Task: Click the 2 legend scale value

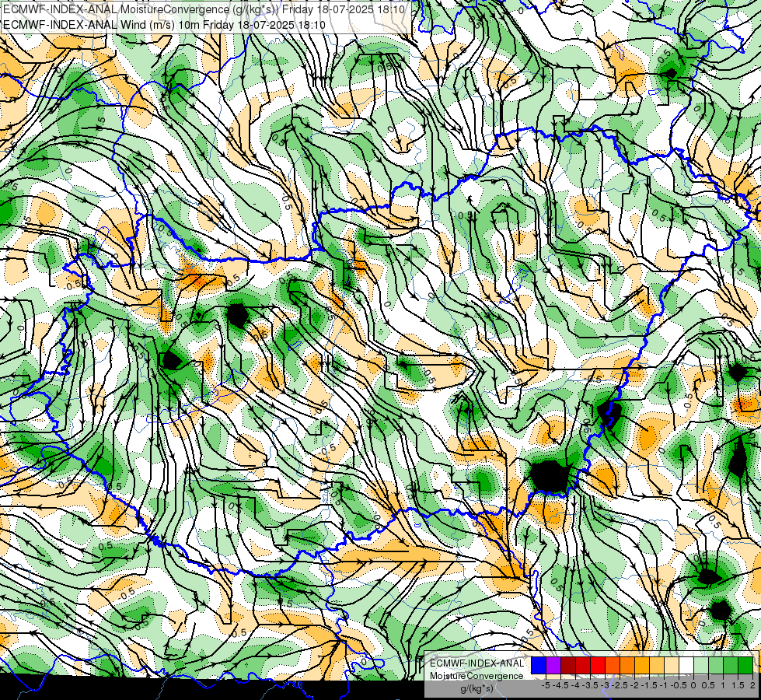Action: [x=752, y=685]
